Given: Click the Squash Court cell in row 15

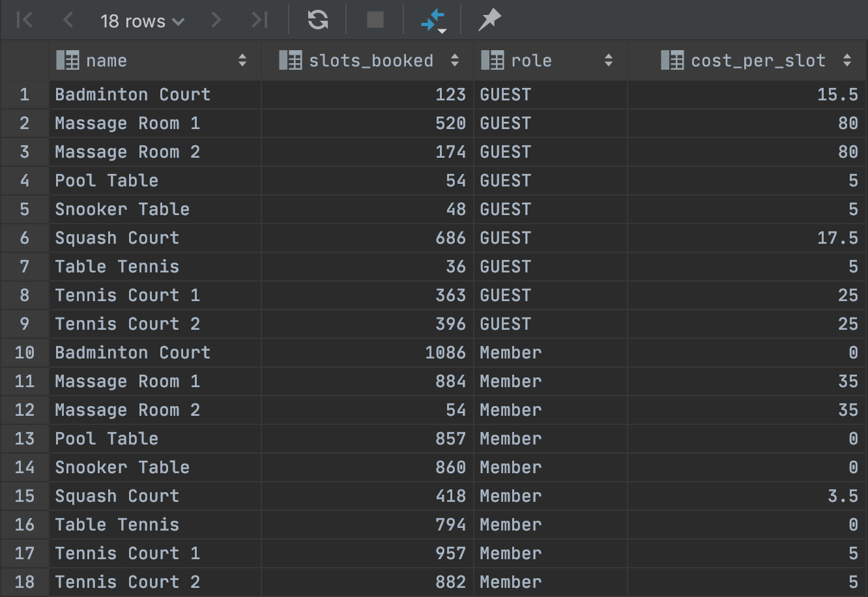Looking at the screenshot, I should [x=117, y=496].
